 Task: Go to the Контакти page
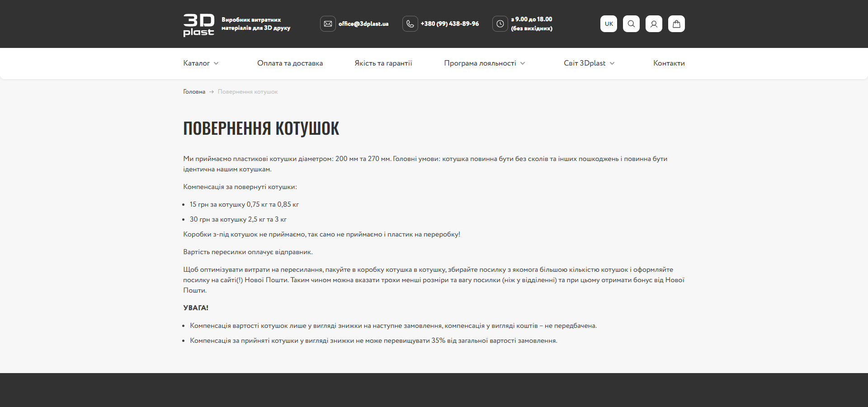pos(669,63)
